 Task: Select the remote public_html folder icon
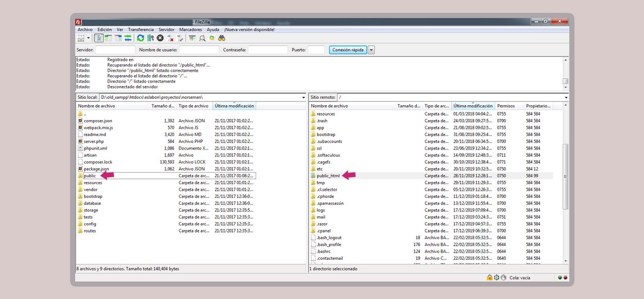point(313,176)
